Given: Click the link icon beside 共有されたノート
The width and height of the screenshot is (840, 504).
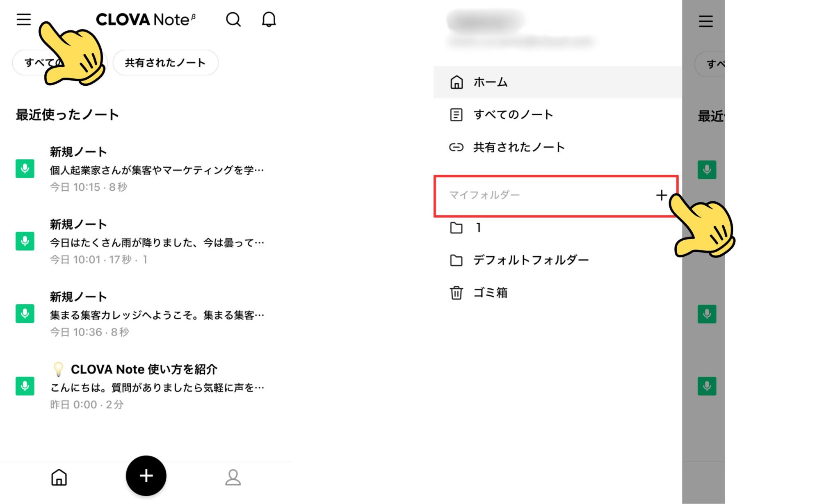Looking at the screenshot, I should coord(456,147).
